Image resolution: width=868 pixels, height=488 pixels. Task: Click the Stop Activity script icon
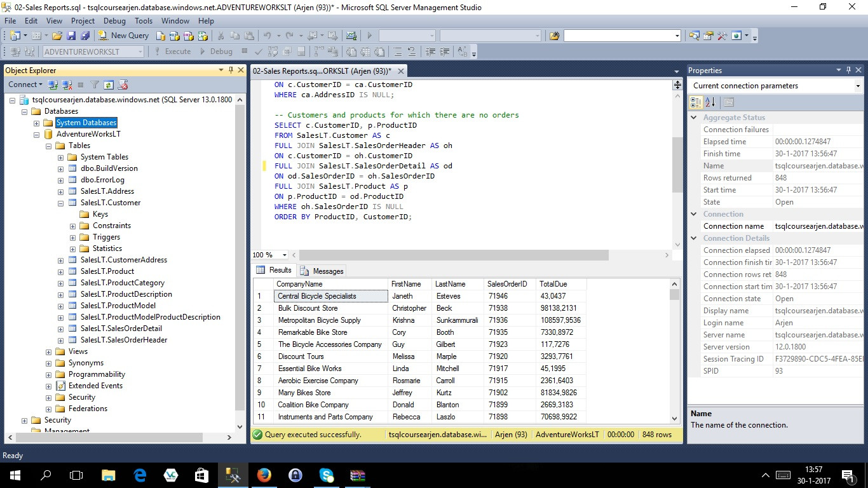pyautogui.click(x=123, y=85)
